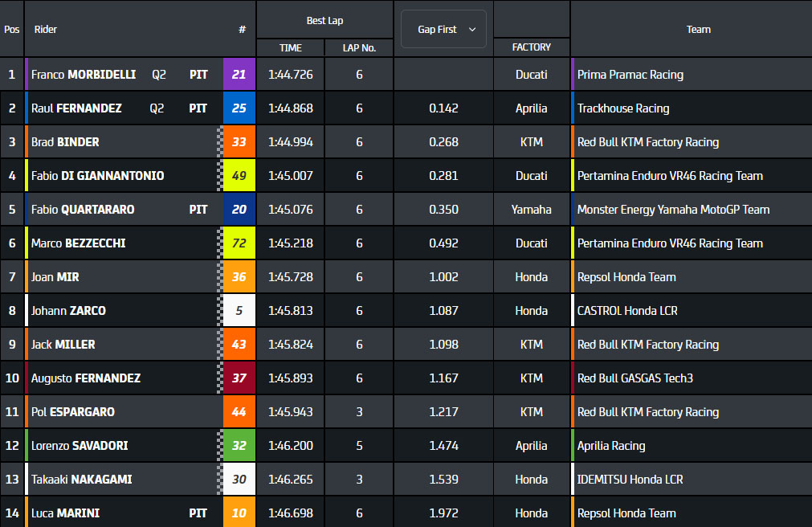Click Di Giannantonio's yellow number 49 badge

pos(239,176)
